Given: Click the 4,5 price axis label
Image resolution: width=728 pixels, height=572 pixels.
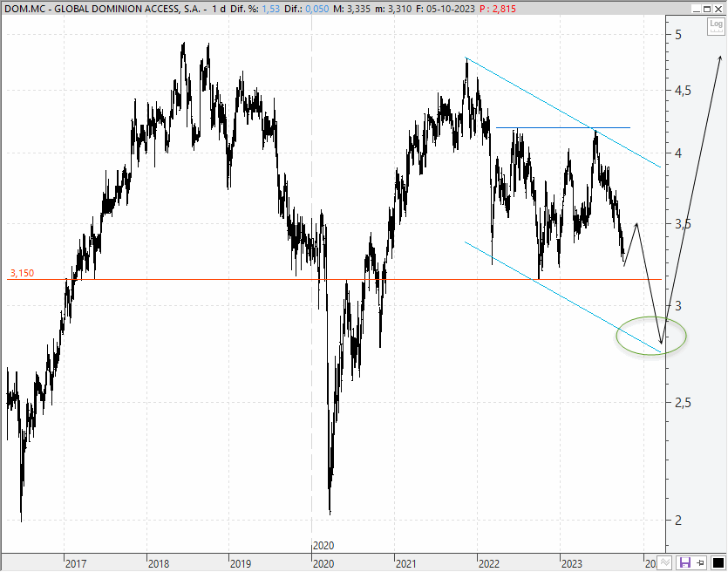Looking at the screenshot, I should 684,91.
